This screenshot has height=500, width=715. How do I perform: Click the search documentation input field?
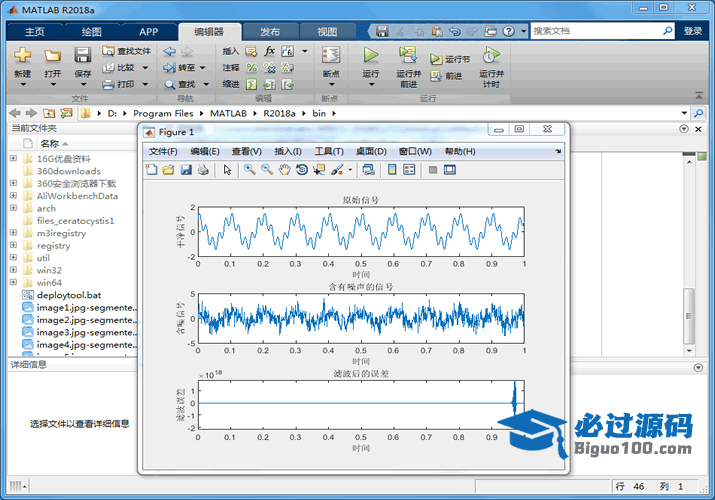tap(596, 31)
